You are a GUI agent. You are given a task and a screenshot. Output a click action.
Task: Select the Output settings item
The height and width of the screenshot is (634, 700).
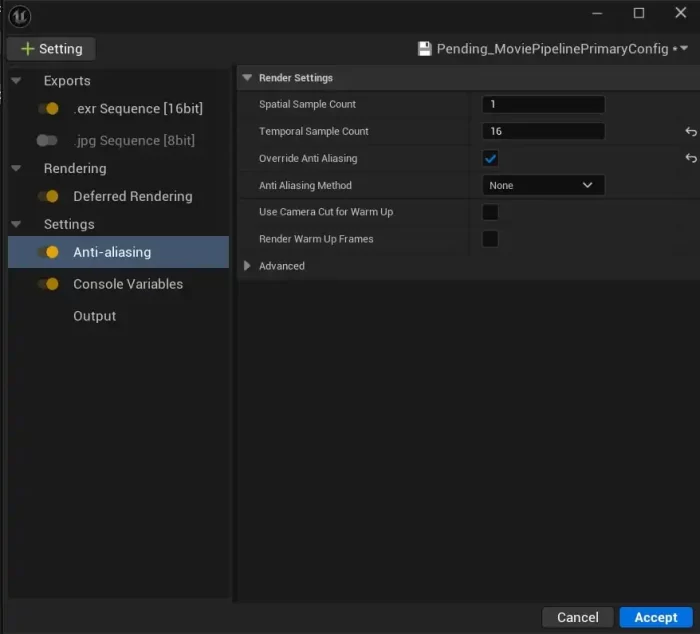click(x=94, y=316)
